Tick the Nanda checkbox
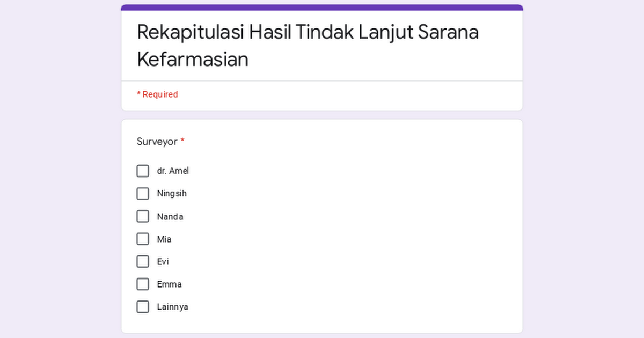 142,216
